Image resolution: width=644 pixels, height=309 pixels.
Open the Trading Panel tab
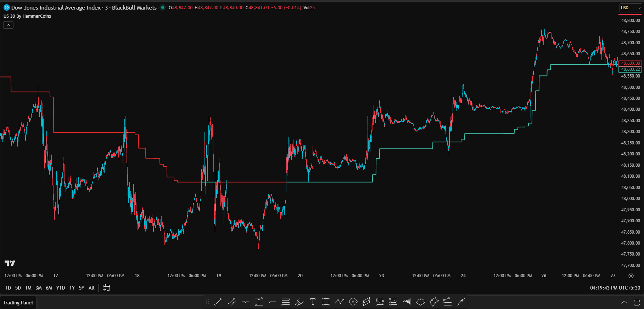18,303
